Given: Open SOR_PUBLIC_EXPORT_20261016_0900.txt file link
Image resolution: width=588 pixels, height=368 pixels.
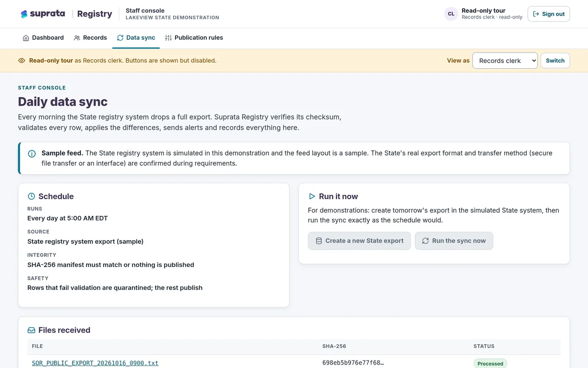Looking at the screenshot, I should pyautogui.click(x=95, y=363).
